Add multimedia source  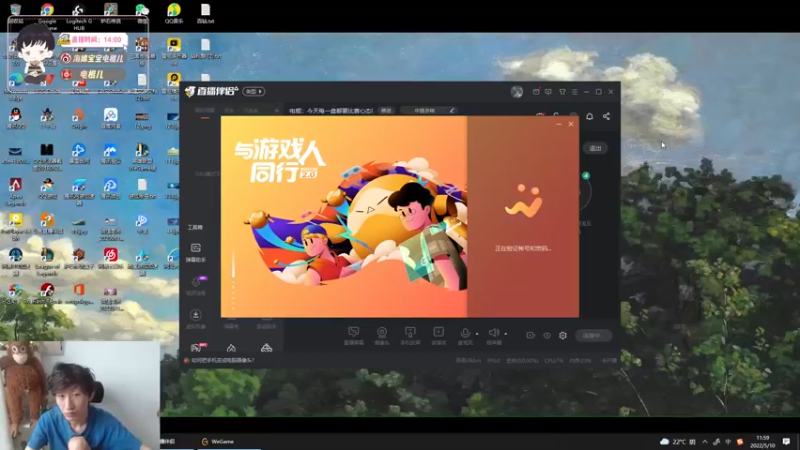(439, 336)
